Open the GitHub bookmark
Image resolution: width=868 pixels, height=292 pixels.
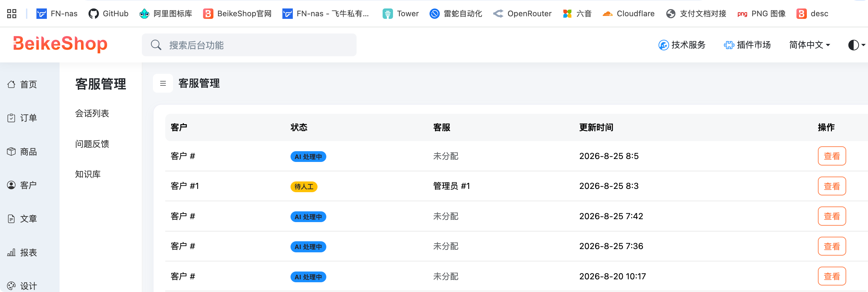pos(108,13)
